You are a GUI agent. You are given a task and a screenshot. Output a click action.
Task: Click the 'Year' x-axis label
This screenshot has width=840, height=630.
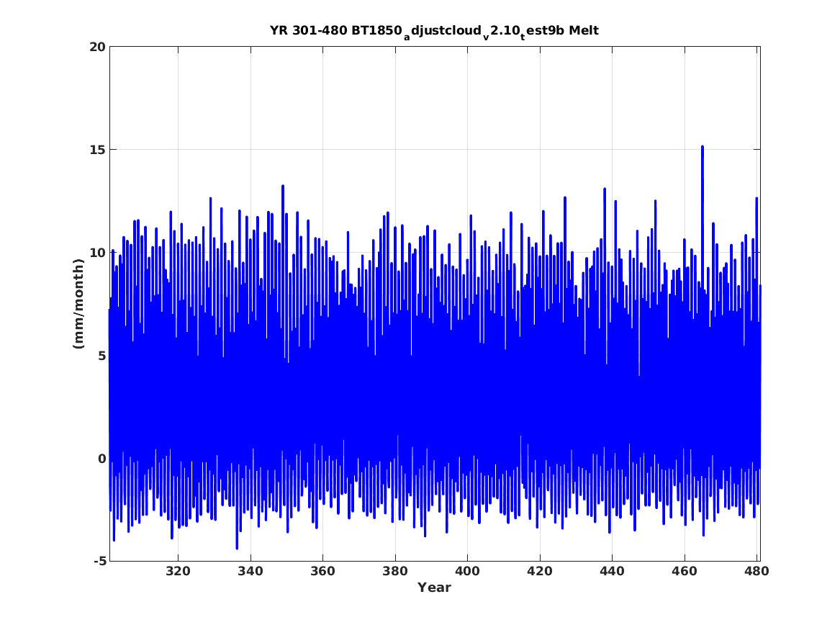coord(435,588)
